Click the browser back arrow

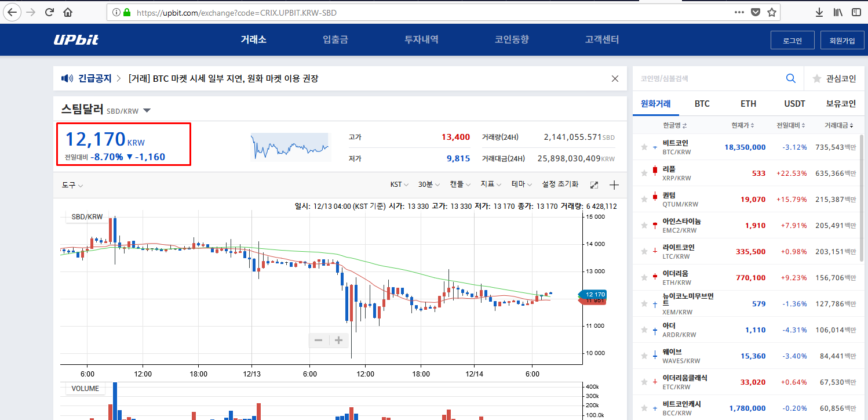12,12
